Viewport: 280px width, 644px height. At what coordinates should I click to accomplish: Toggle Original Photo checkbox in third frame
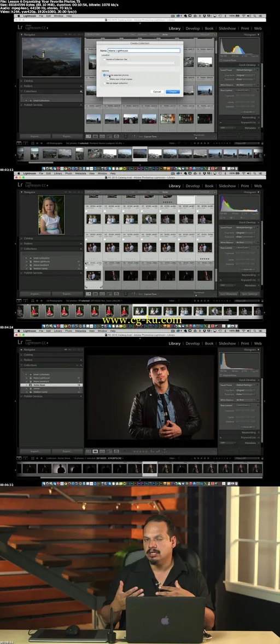point(221,375)
